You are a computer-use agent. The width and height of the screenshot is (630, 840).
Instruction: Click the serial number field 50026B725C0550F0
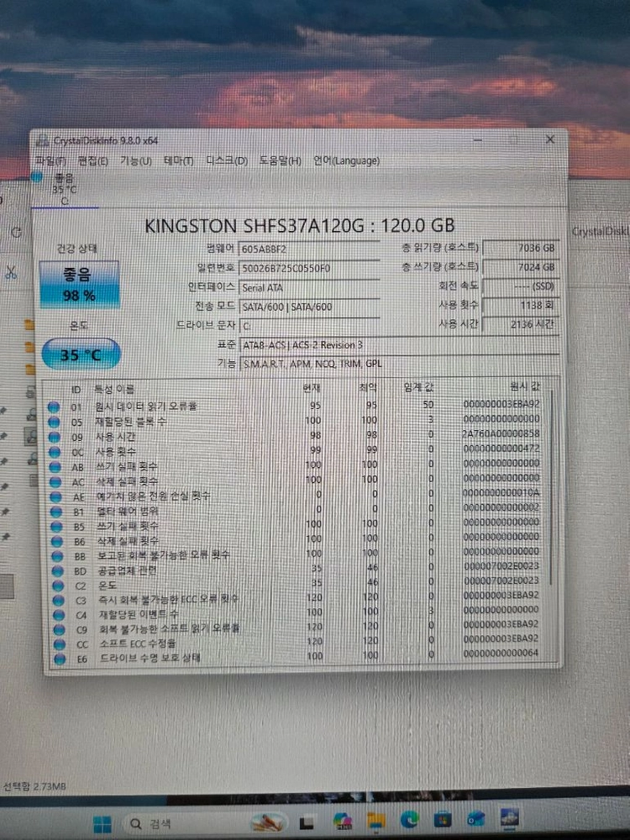point(309,268)
